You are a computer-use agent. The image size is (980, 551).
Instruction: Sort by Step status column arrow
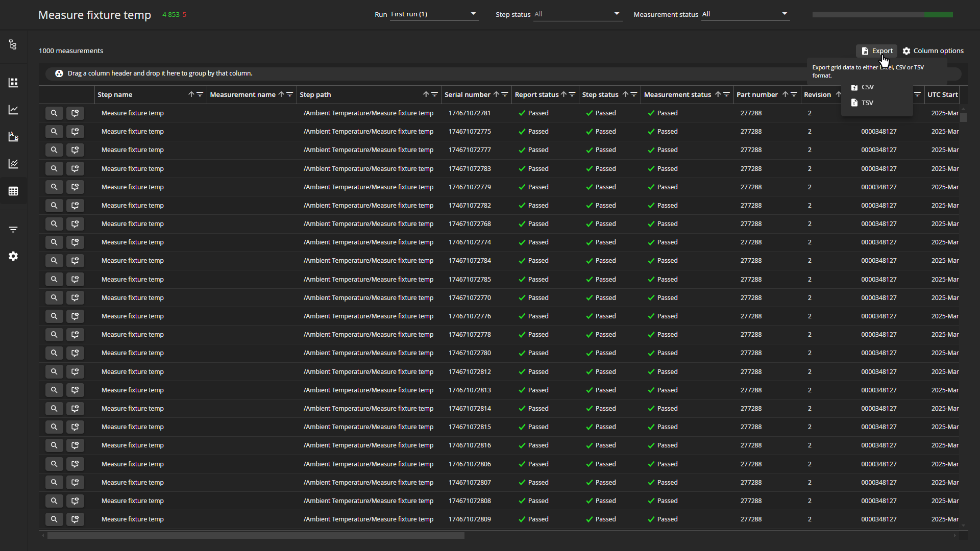tap(625, 94)
